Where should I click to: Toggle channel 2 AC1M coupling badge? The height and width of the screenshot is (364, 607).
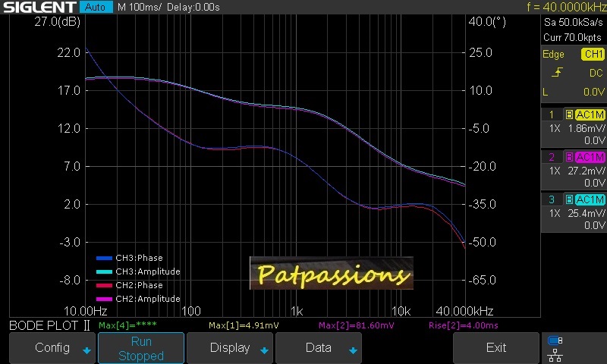[590, 157]
